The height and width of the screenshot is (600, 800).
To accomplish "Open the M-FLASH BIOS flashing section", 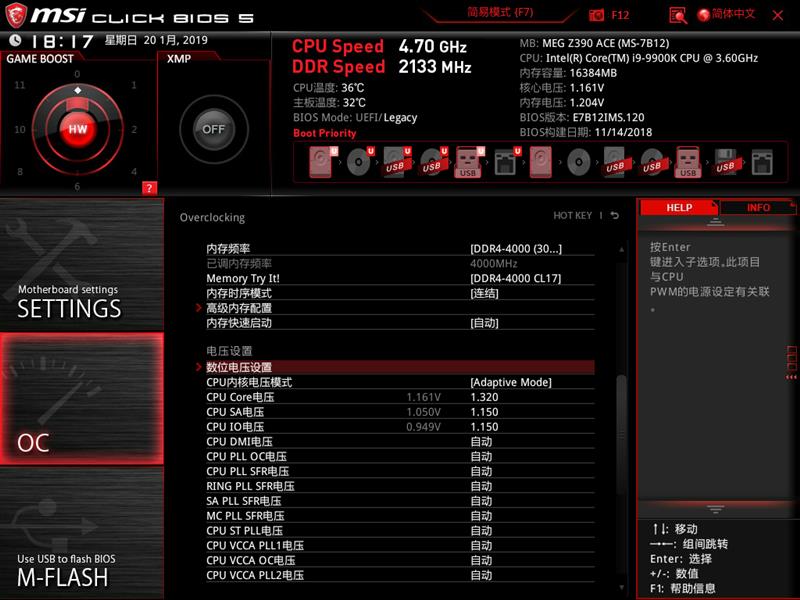I will point(82,533).
